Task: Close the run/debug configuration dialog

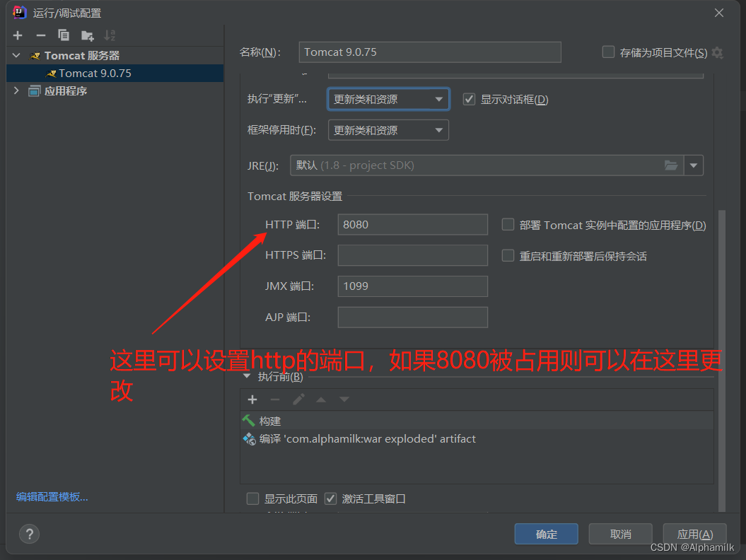Action: click(719, 13)
